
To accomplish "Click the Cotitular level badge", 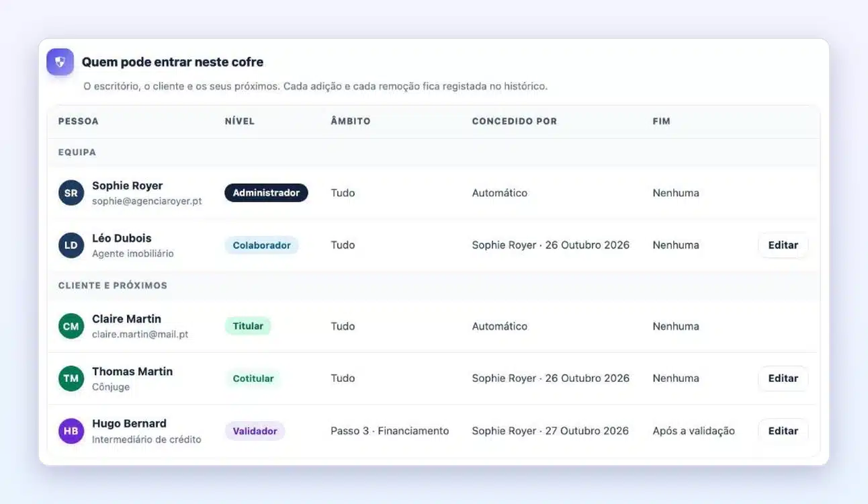I will pos(253,378).
